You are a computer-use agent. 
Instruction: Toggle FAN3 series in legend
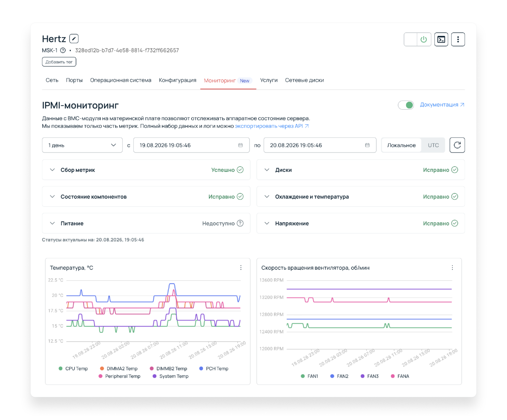click(370, 376)
